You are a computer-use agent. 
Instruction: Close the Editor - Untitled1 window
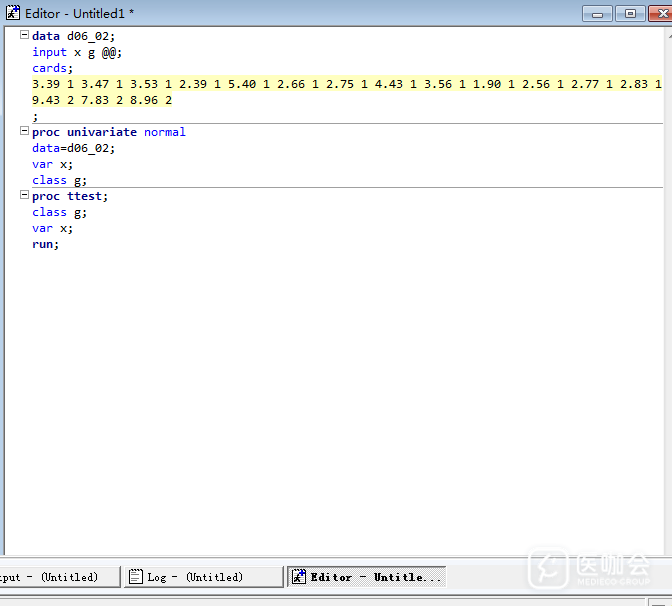point(659,13)
